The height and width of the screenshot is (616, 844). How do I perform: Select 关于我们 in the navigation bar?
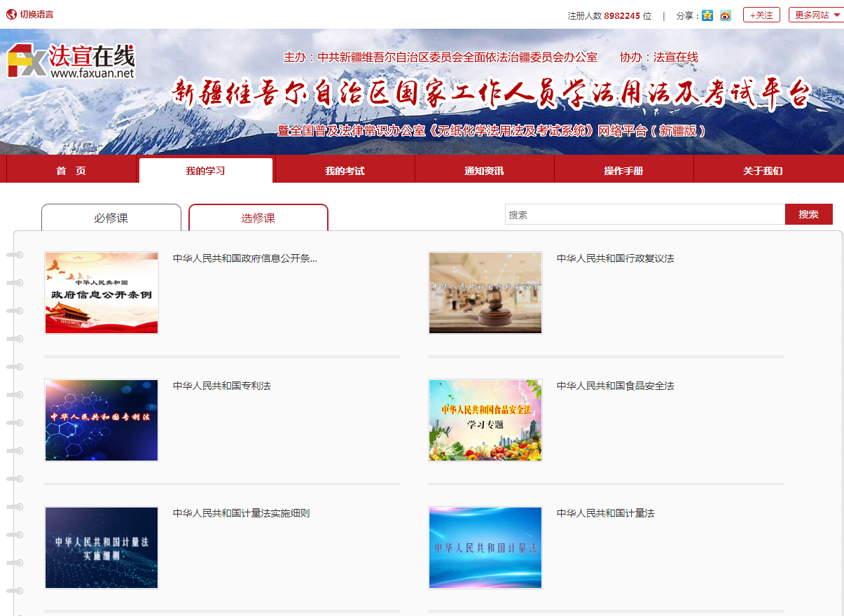[763, 171]
